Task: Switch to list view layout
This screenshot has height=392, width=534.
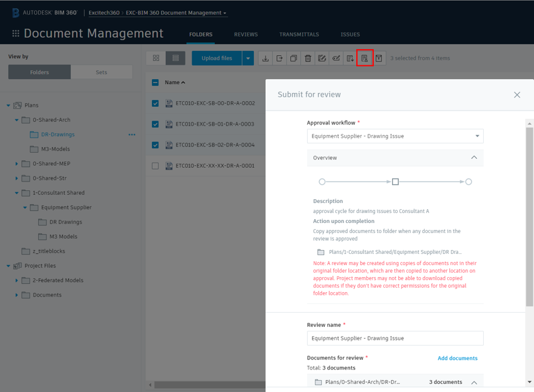Action: pos(175,58)
